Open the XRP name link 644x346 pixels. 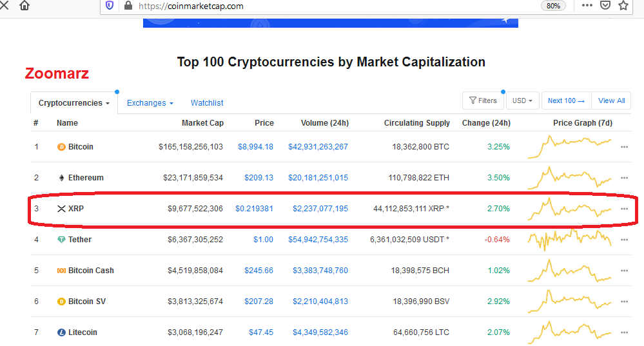[76, 209]
